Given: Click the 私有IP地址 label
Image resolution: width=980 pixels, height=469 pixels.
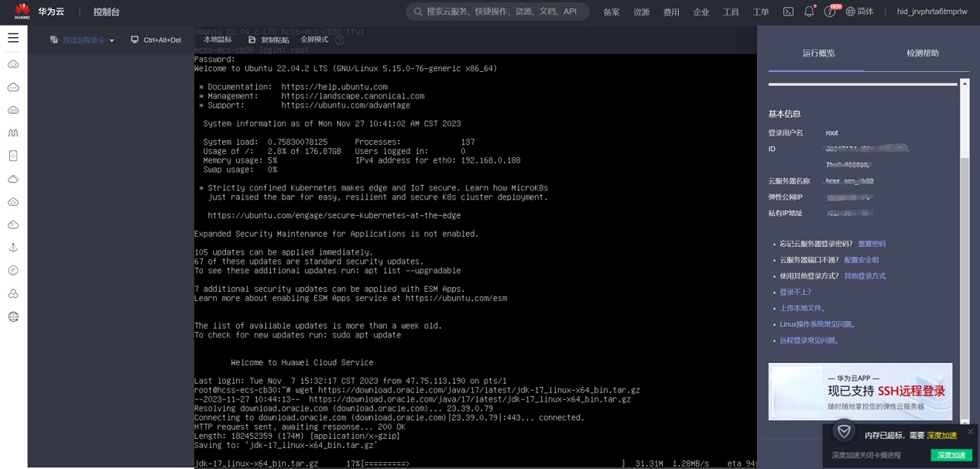Looking at the screenshot, I should tap(785, 213).
